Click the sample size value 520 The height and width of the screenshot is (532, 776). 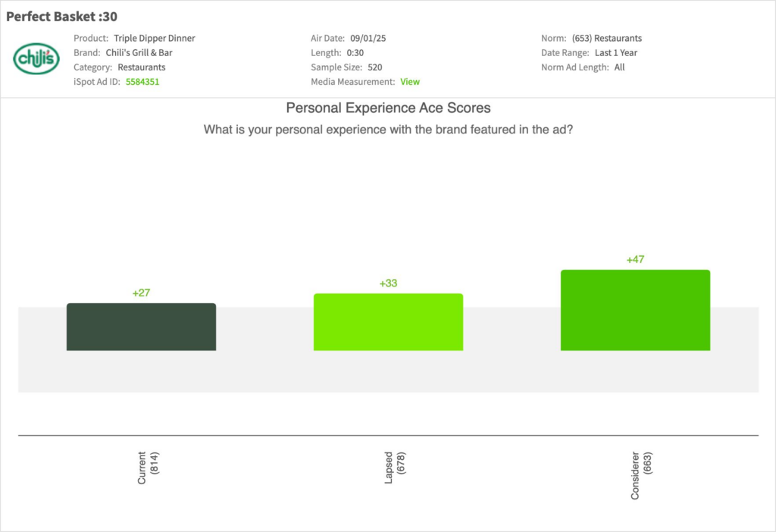pos(375,67)
